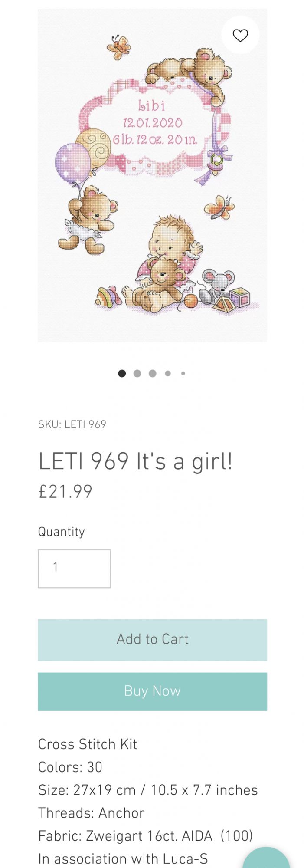304x868 pixels.
Task: Show the fifth carousel image dot
Action: [x=183, y=373]
